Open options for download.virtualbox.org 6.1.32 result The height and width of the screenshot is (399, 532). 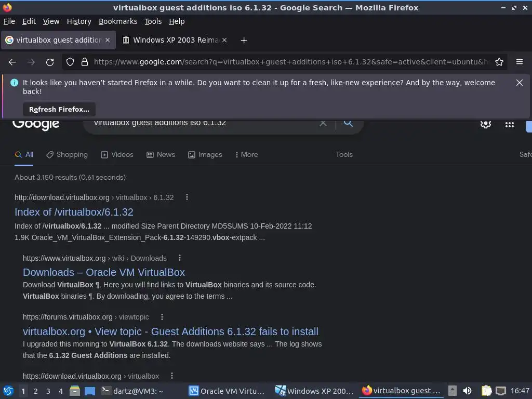click(x=187, y=197)
